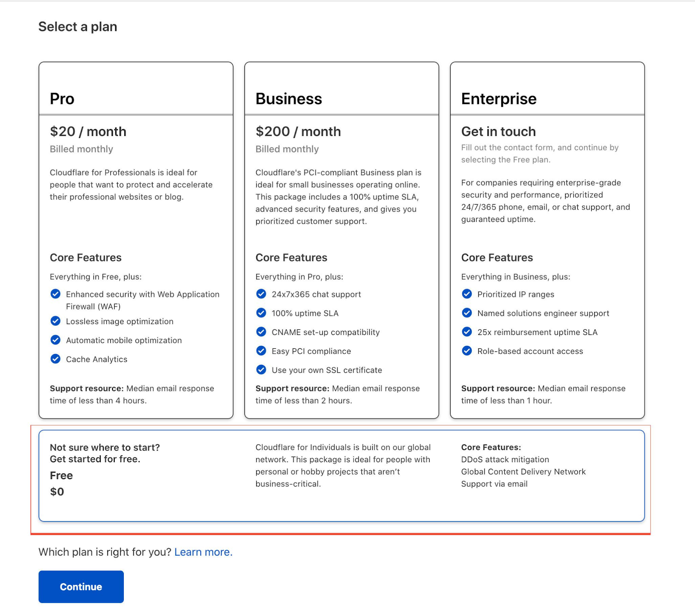
Task: Choose the Business plan heading
Action: pos(289,99)
